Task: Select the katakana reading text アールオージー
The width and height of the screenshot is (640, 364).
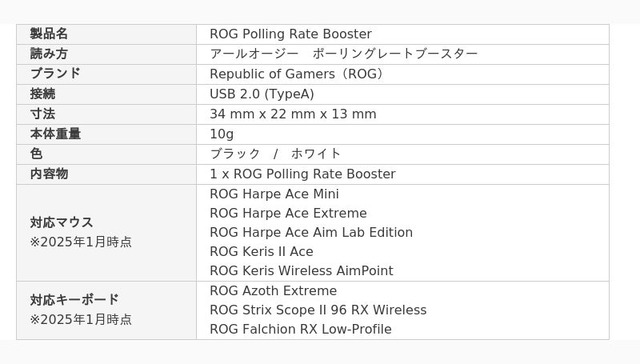Action: point(254,54)
